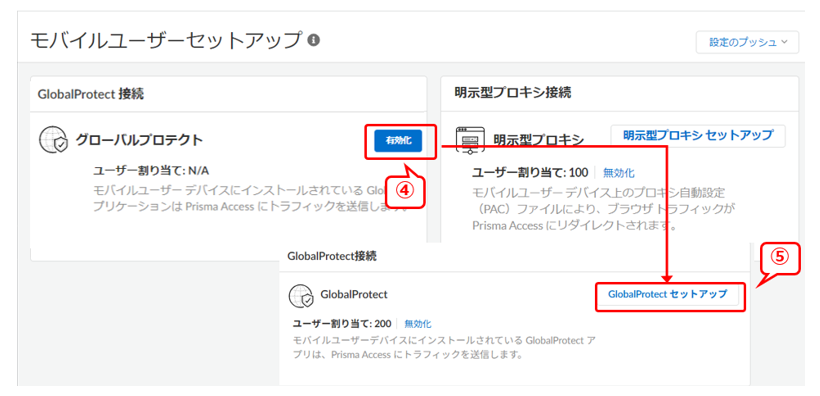Select the GlobalProtect 接続 panel header

tap(90, 94)
